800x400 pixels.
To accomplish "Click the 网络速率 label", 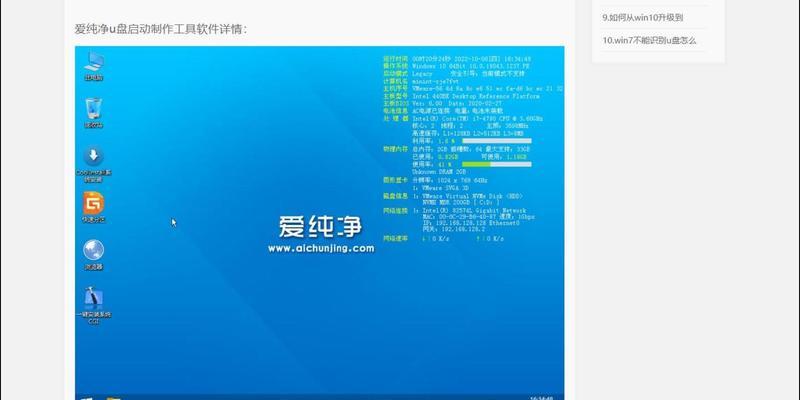I will (x=395, y=238).
